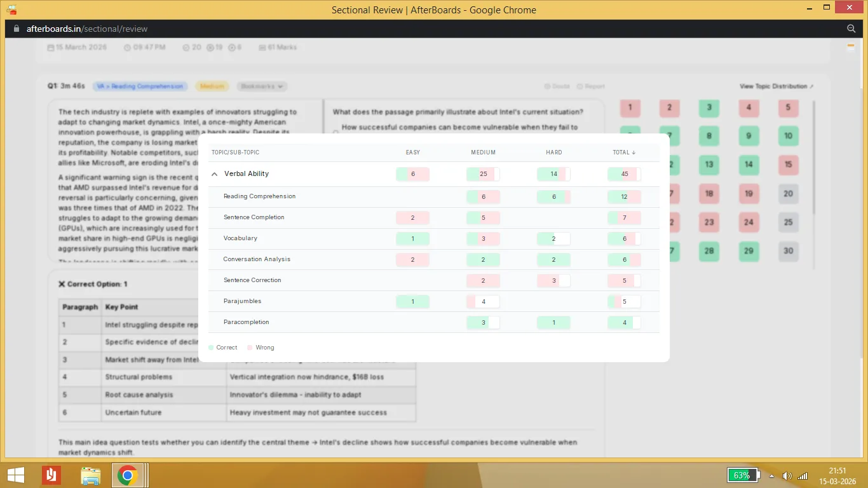Open the Windows Start button

click(16, 475)
